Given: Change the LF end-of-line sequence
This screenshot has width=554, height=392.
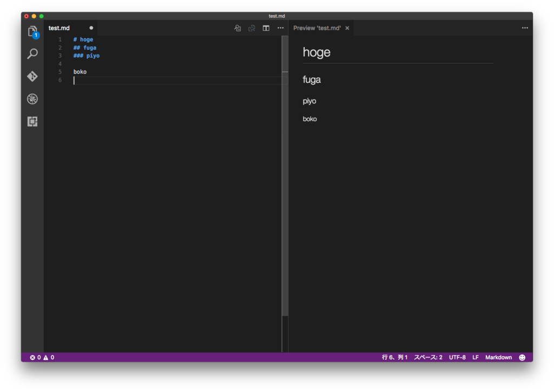Looking at the screenshot, I should tap(476, 357).
